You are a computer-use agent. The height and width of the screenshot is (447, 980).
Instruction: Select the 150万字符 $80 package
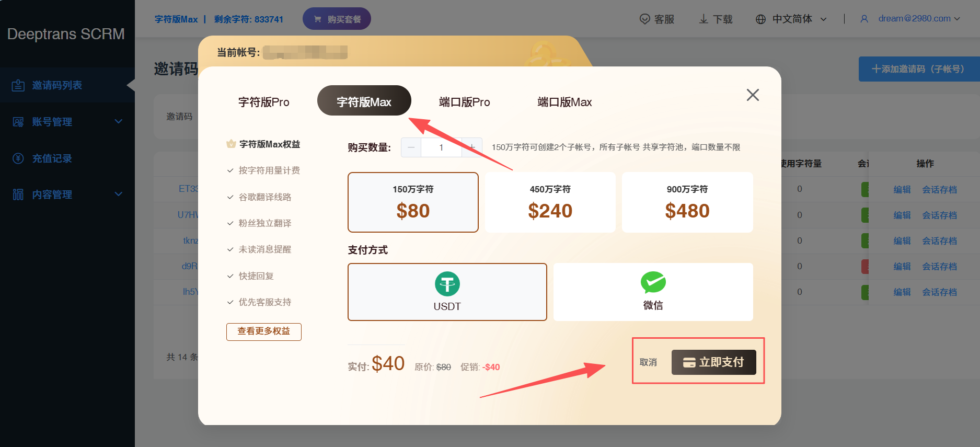point(413,202)
